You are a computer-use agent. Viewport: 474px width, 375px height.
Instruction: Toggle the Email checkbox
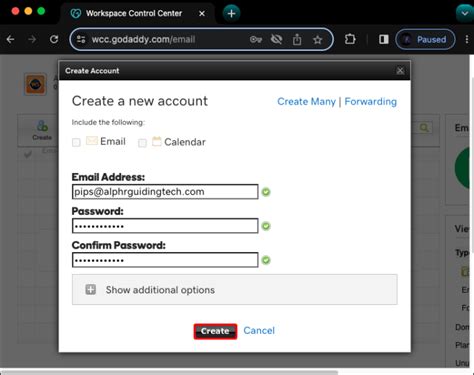tap(76, 143)
